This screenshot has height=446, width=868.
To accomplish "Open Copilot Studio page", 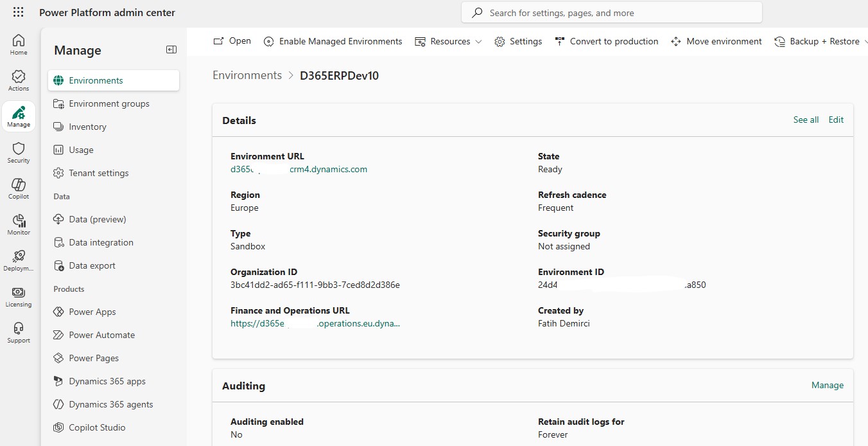I will pyautogui.click(x=114, y=427).
